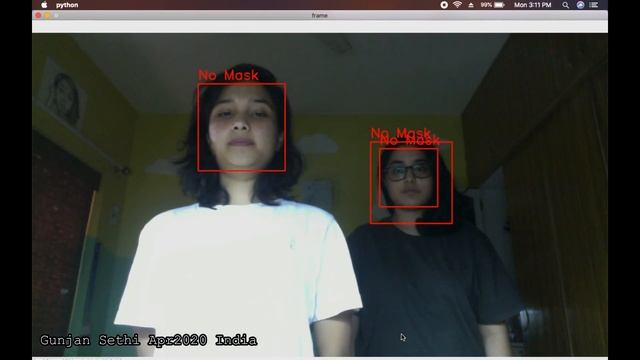Image resolution: width=640 pixels, height=360 pixels.
Task: Open the Apple menu
Action: tap(44, 5)
